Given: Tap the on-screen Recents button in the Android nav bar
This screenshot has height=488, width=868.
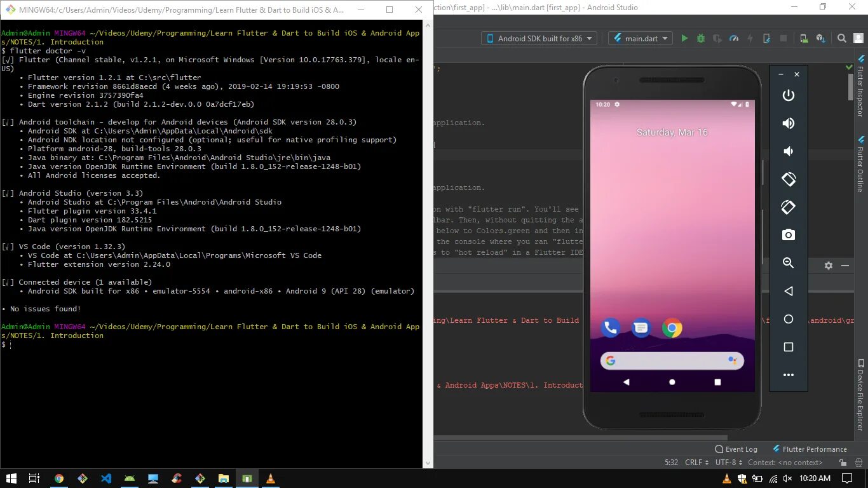Looking at the screenshot, I should [717, 382].
